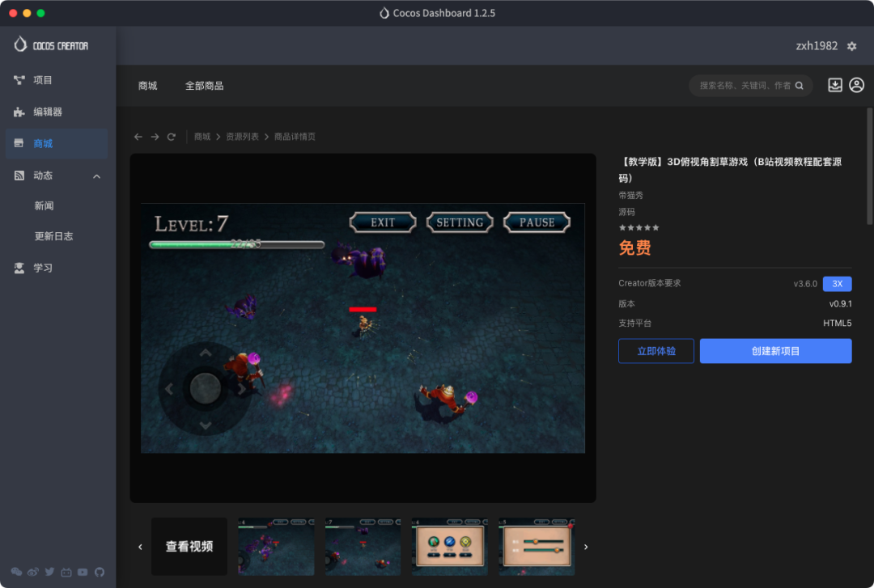Select the first gameplay thumbnail
Image resolution: width=874 pixels, height=588 pixels.
[276, 547]
